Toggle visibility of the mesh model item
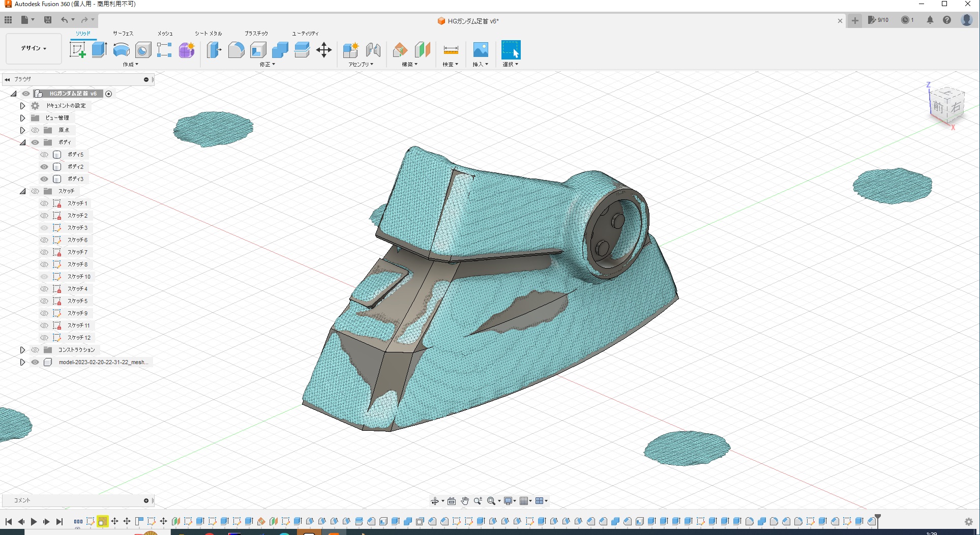 [35, 362]
